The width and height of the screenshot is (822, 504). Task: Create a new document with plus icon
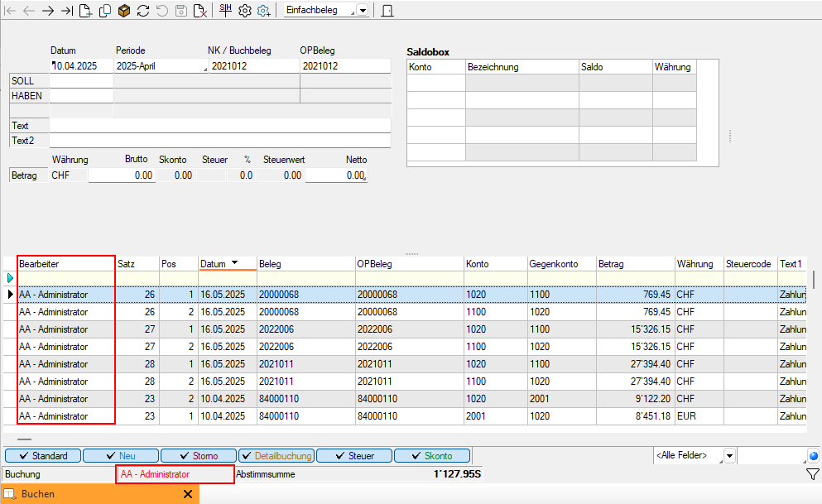tap(85, 11)
